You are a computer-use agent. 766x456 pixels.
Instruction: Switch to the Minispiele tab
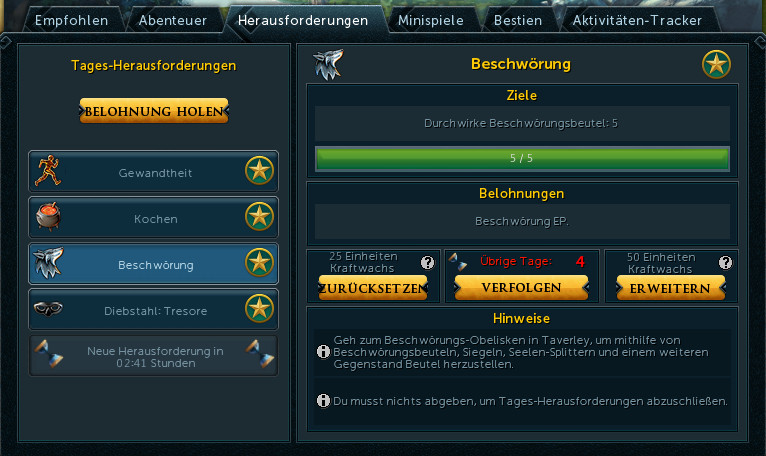pos(430,20)
